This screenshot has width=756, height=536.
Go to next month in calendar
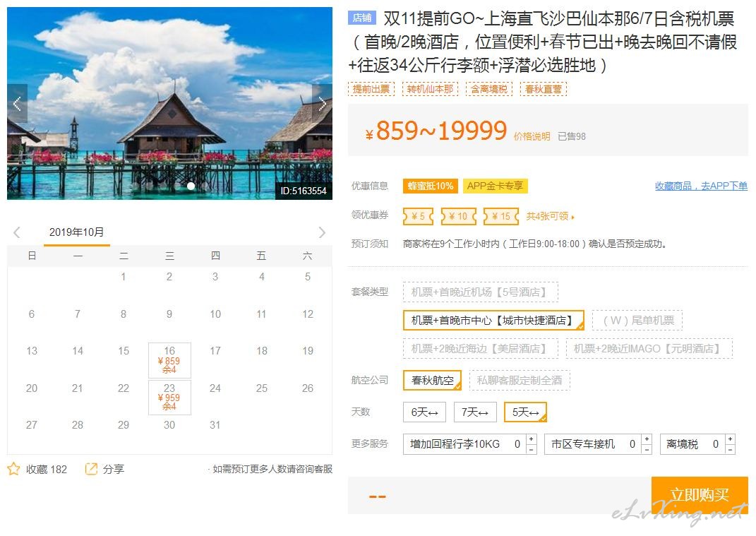[322, 232]
